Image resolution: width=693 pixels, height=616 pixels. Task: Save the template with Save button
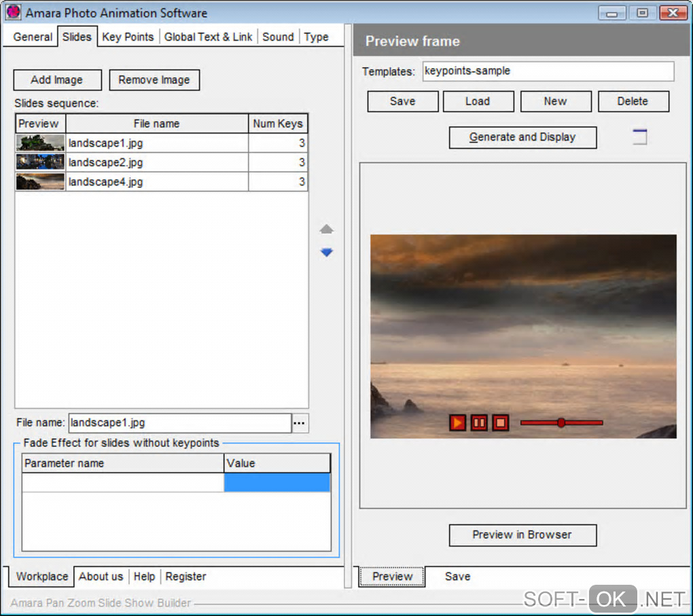(x=403, y=101)
